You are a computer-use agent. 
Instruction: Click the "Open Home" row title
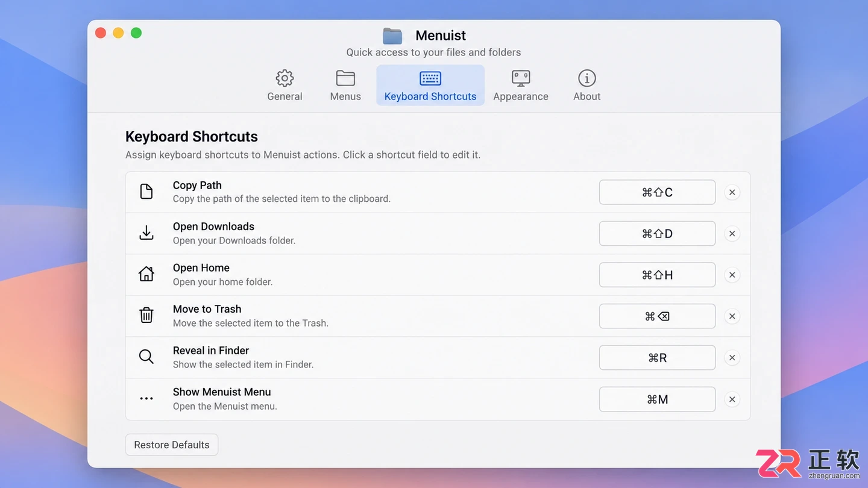point(201,267)
